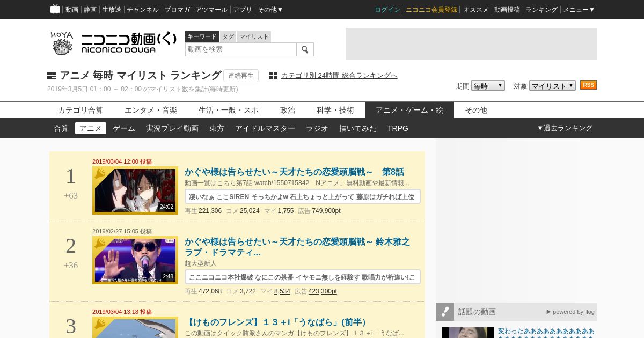Open rank 2 video thumbnail 2:48
This screenshot has height=338, width=644.
(x=135, y=260)
